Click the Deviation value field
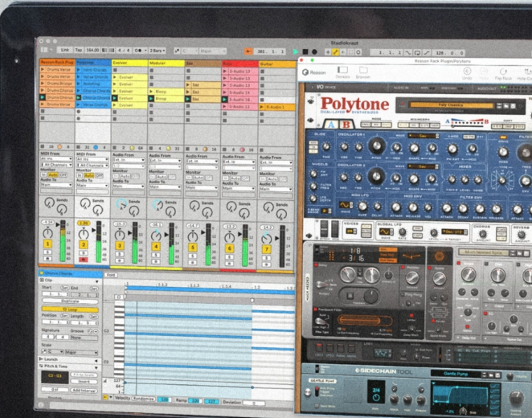 point(254,403)
